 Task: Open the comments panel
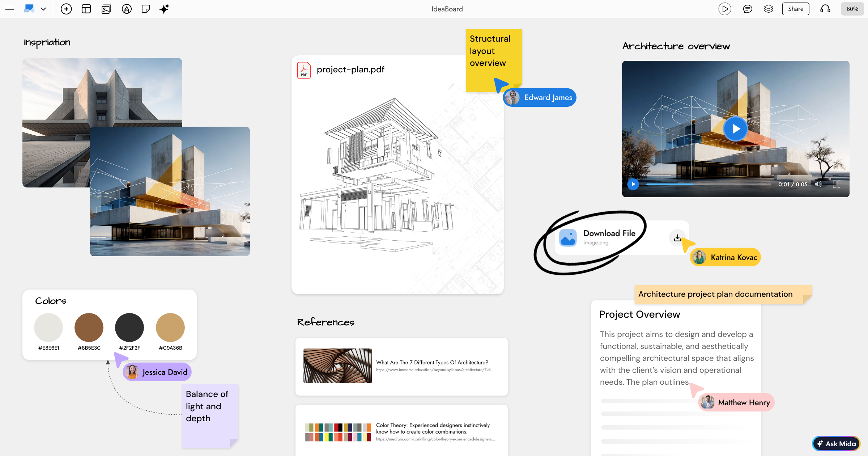point(748,9)
